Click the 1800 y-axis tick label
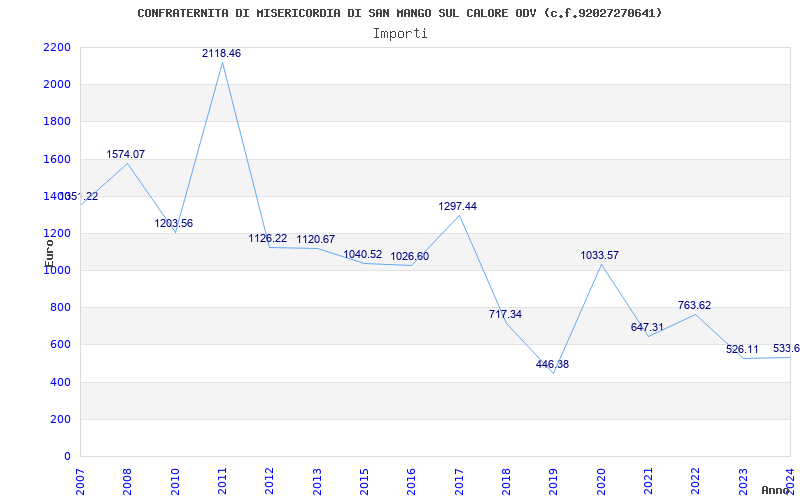 (x=57, y=122)
